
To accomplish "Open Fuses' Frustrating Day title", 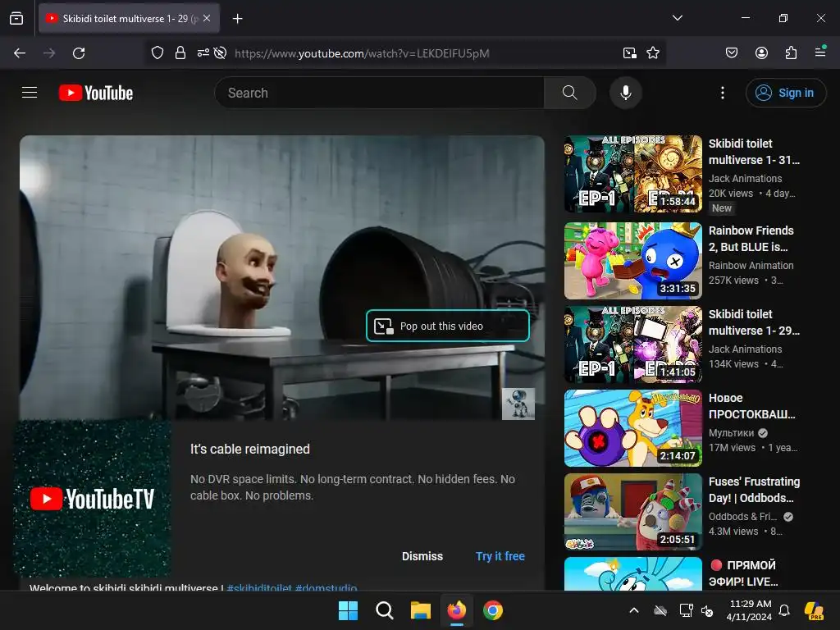I will click(754, 490).
